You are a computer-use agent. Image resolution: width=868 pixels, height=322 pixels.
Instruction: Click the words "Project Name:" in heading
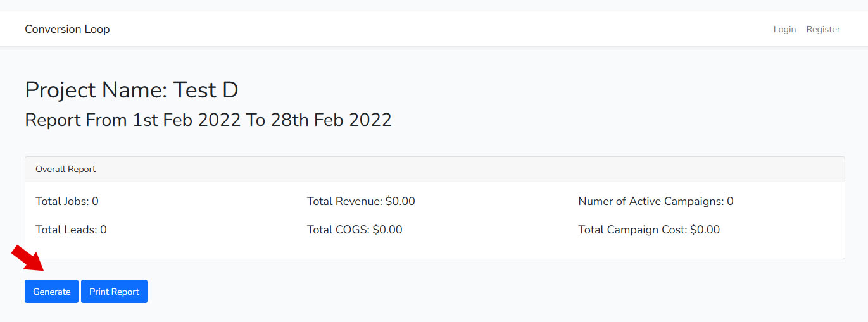tap(96, 90)
